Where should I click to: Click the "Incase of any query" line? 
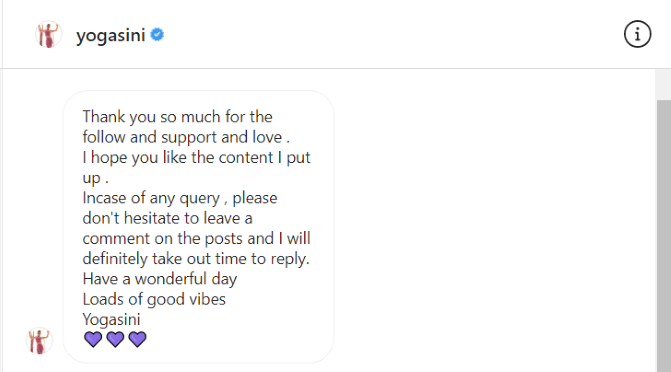click(180, 198)
